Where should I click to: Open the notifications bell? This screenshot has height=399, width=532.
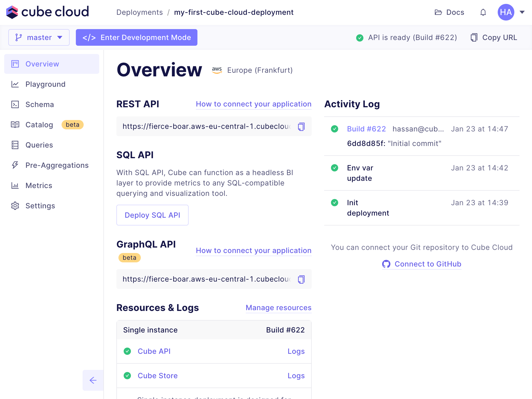pos(483,12)
